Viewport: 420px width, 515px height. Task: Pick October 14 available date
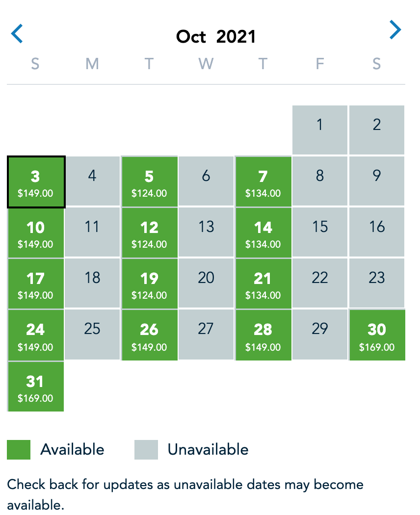[x=263, y=232]
